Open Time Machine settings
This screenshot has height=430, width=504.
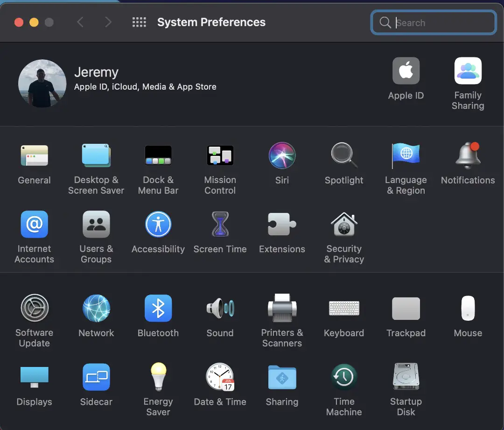[x=344, y=377]
